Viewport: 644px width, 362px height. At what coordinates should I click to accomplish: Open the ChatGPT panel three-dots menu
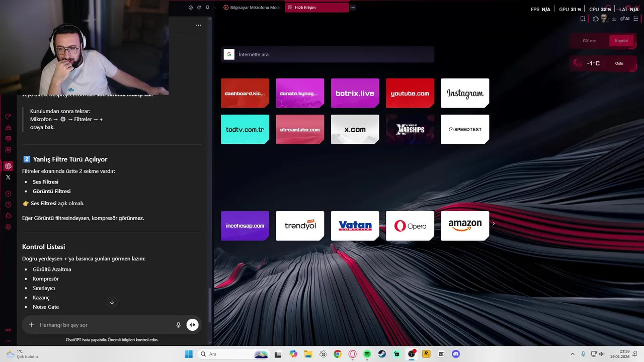198,25
